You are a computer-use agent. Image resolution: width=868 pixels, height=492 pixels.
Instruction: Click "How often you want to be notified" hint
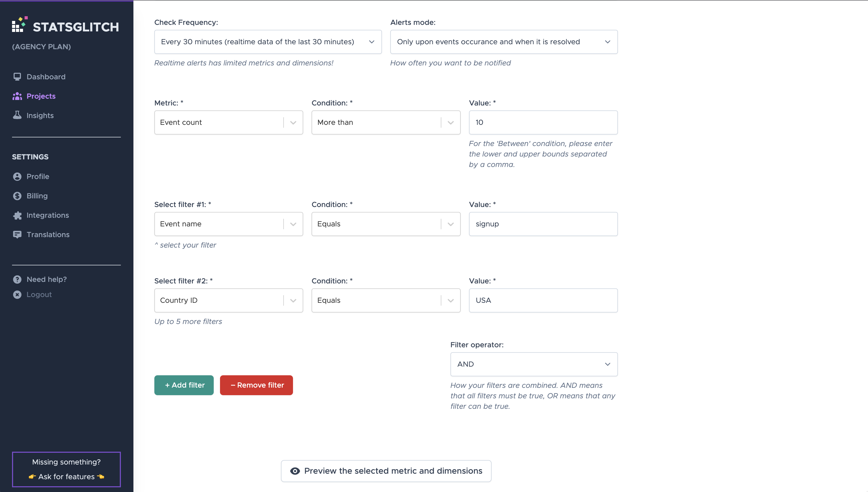(x=450, y=63)
